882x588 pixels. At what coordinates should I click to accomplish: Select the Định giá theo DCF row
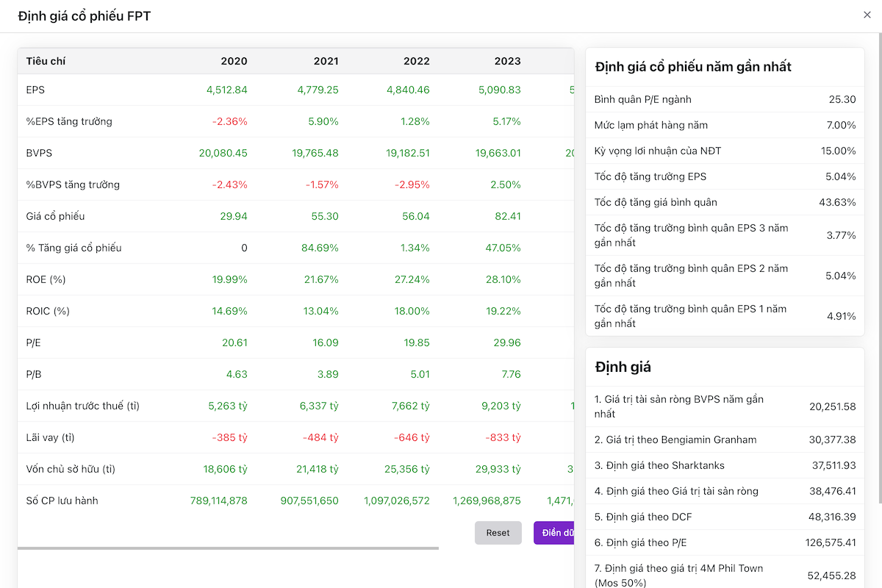pos(724,517)
